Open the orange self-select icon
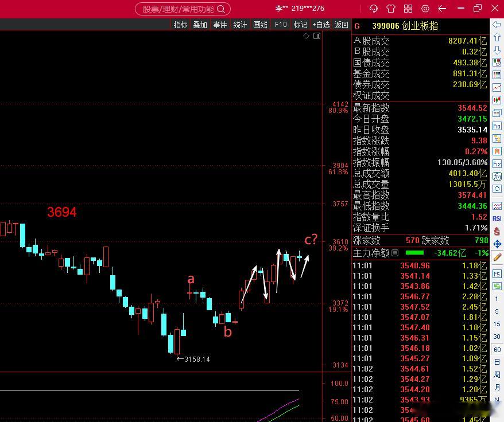Image resolution: width=504 pixels, height=422 pixels. click(497, 151)
